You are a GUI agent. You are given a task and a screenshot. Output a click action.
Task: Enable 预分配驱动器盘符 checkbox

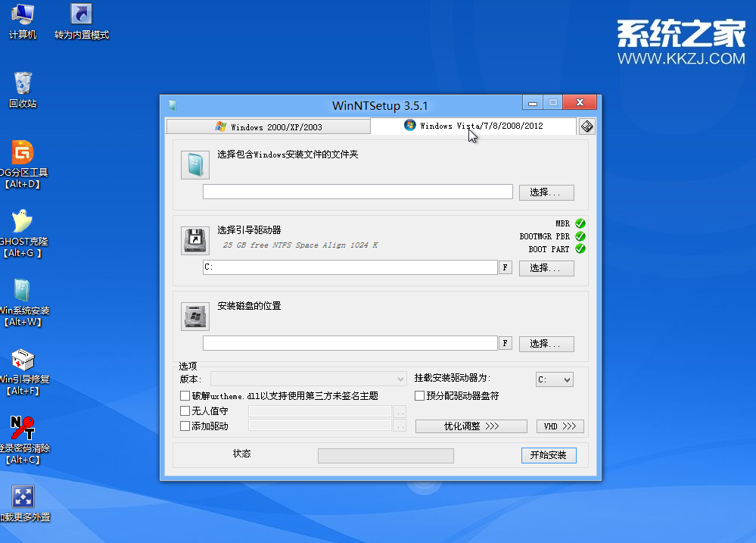(x=420, y=396)
